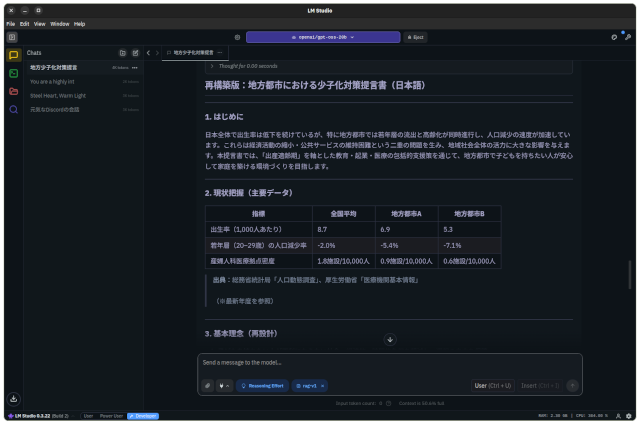Open the 'Steel Heart, Warm Light' chat
Image resolution: width=640 pixels, height=425 pixels.
84,96
